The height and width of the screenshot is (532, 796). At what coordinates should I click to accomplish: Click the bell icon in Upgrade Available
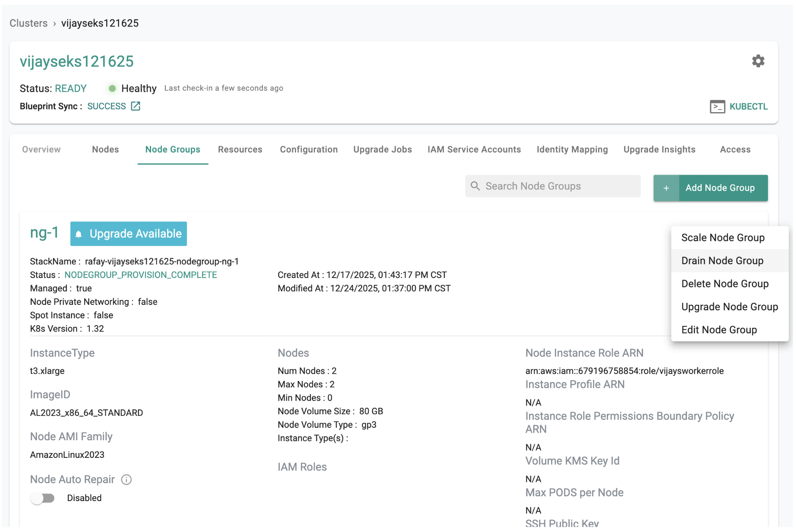coord(79,234)
